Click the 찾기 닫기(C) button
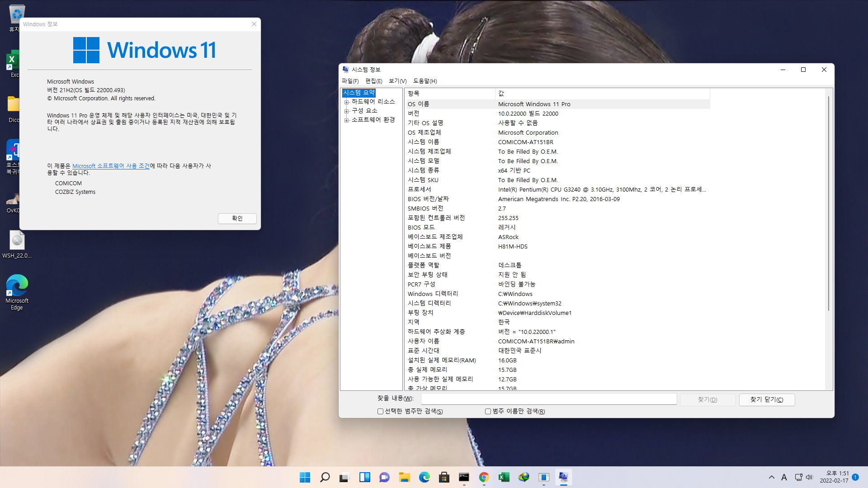Image resolution: width=868 pixels, height=488 pixels. pos(767,400)
